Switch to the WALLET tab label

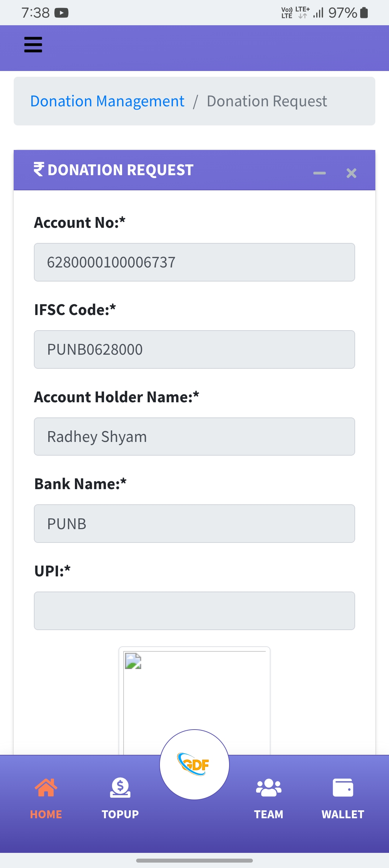343,814
